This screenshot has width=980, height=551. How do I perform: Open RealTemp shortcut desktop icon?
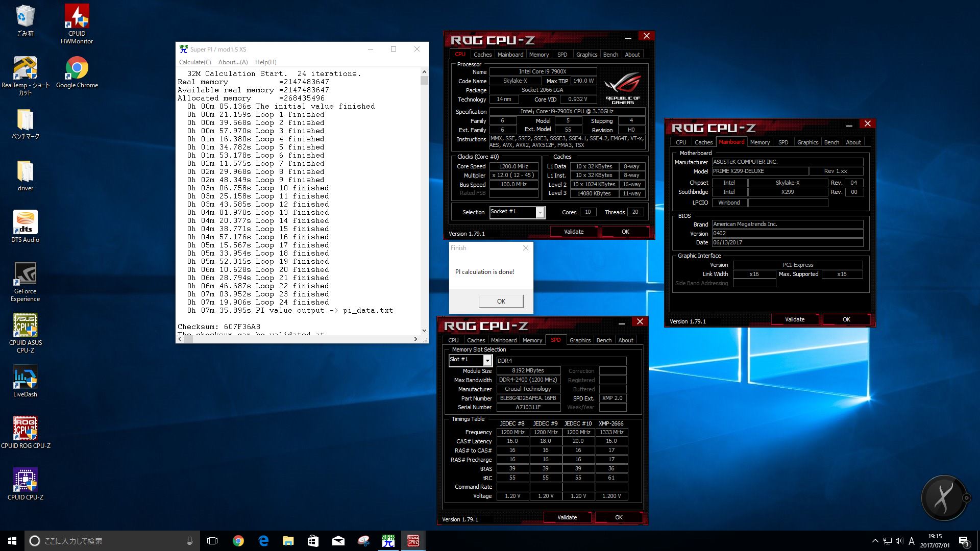25,76
